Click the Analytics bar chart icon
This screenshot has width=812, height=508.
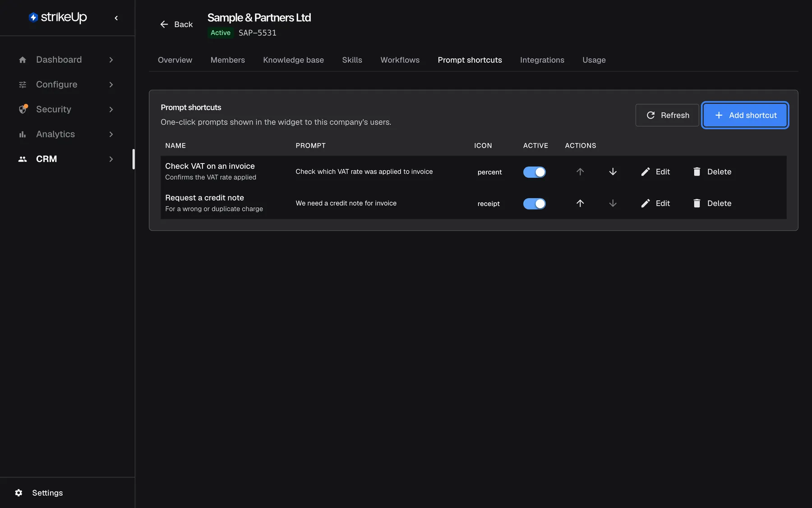tap(23, 134)
